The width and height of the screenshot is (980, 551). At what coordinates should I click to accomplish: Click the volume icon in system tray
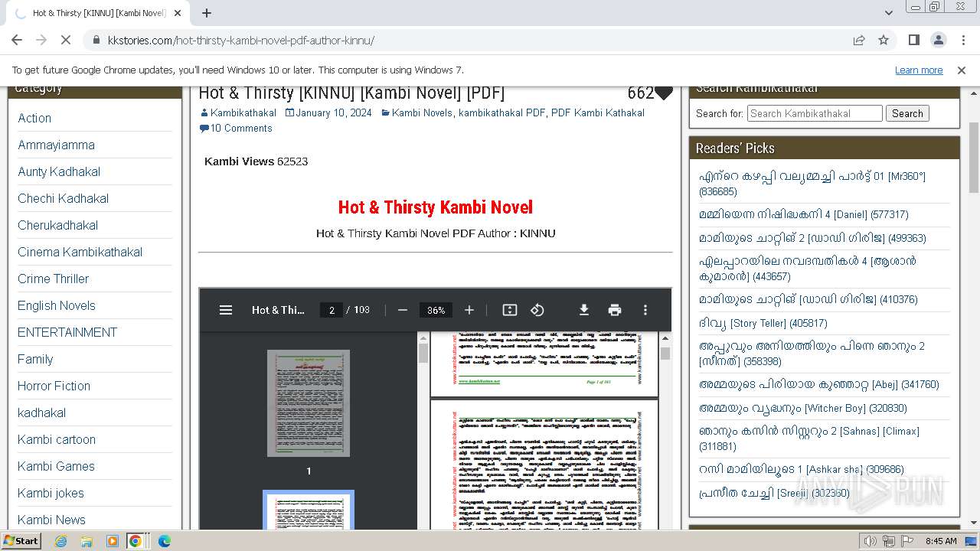[870, 541]
